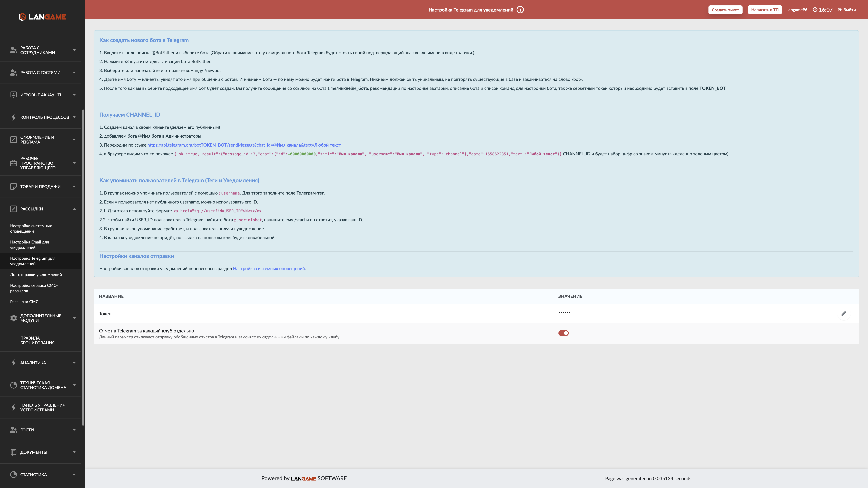Image resolution: width=868 pixels, height=488 pixels.
Task: Select Рассылки СМС in the sidebar
Action: tap(24, 301)
